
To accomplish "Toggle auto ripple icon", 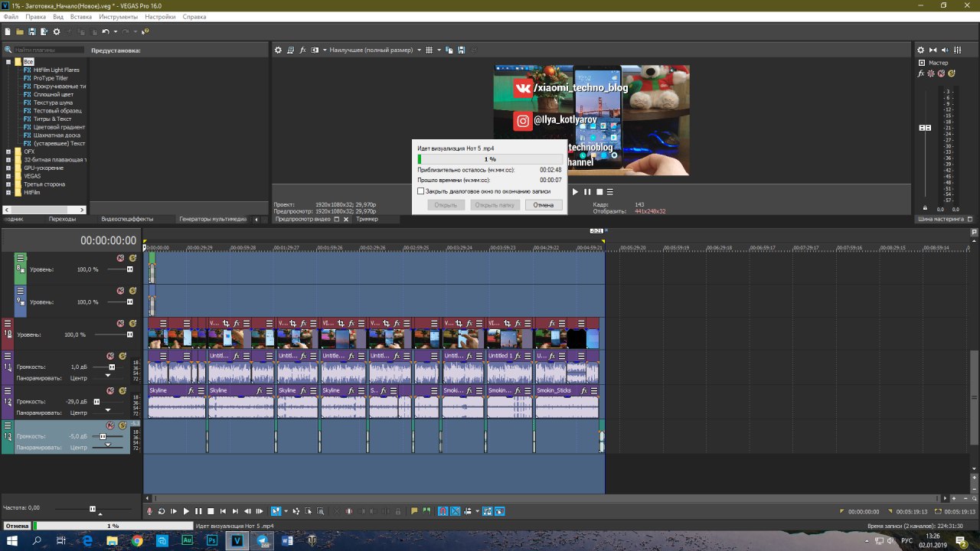I will (467, 511).
